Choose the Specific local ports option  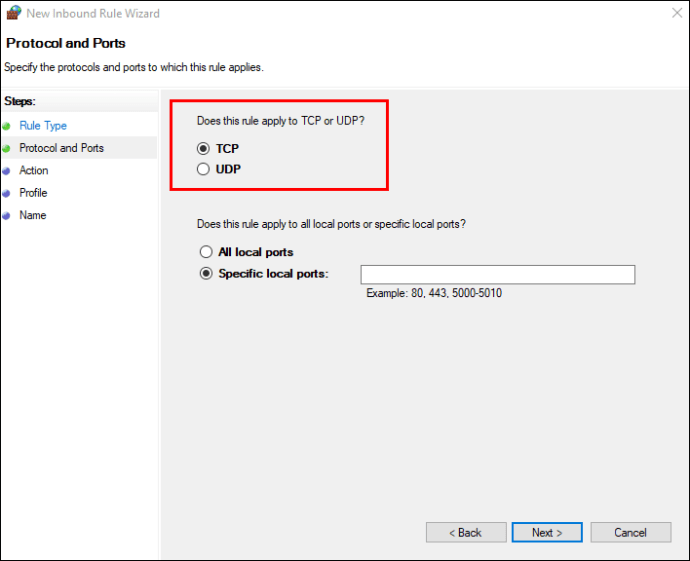tap(206, 273)
